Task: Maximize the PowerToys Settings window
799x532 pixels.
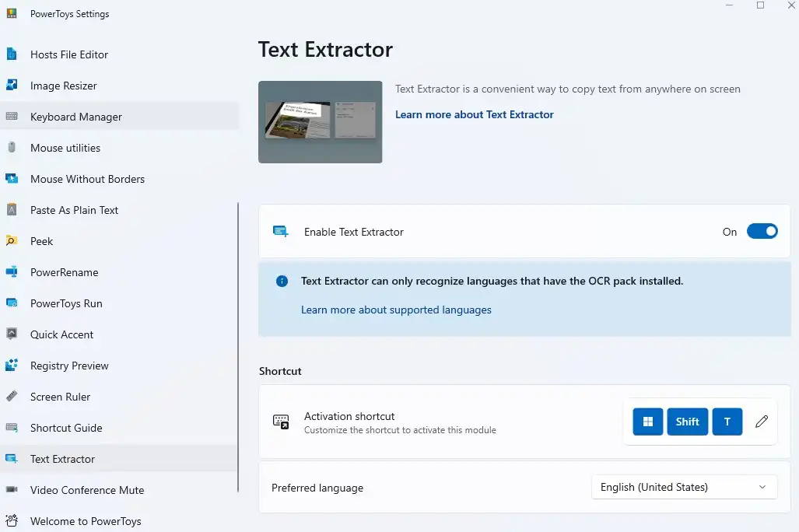Action: pyautogui.click(x=760, y=5)
